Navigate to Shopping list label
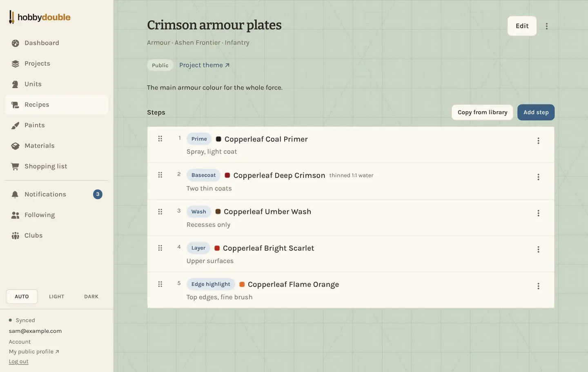The image size is (588, 372). click(46, 166)
